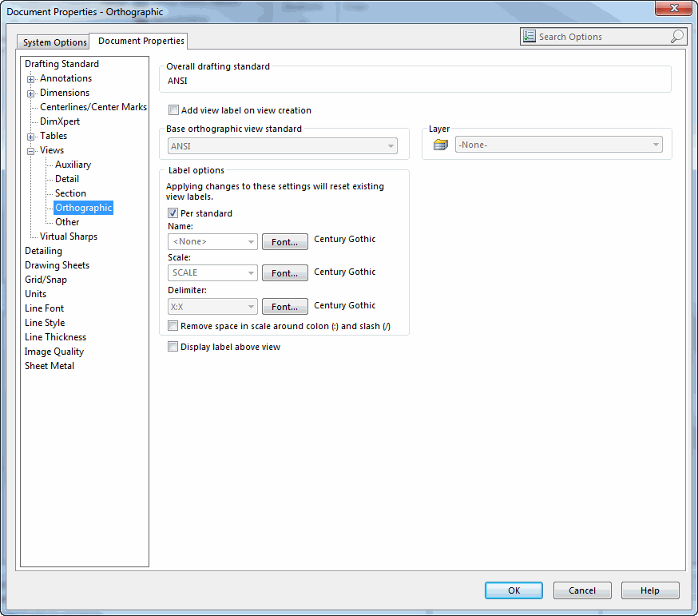
Task: Open Line Style settings
Action: coord(45,323)
